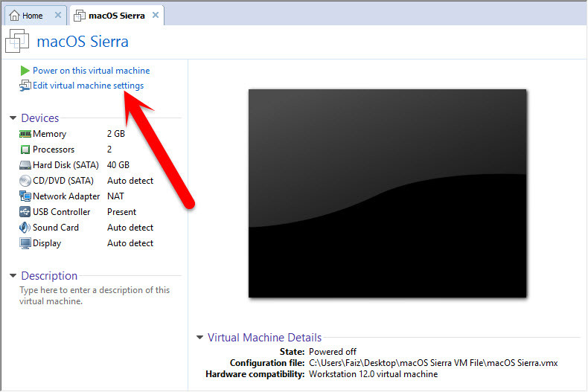Click the 40 GB hard disk value
This screenshot has width=588, height=392.
(118, 165)
